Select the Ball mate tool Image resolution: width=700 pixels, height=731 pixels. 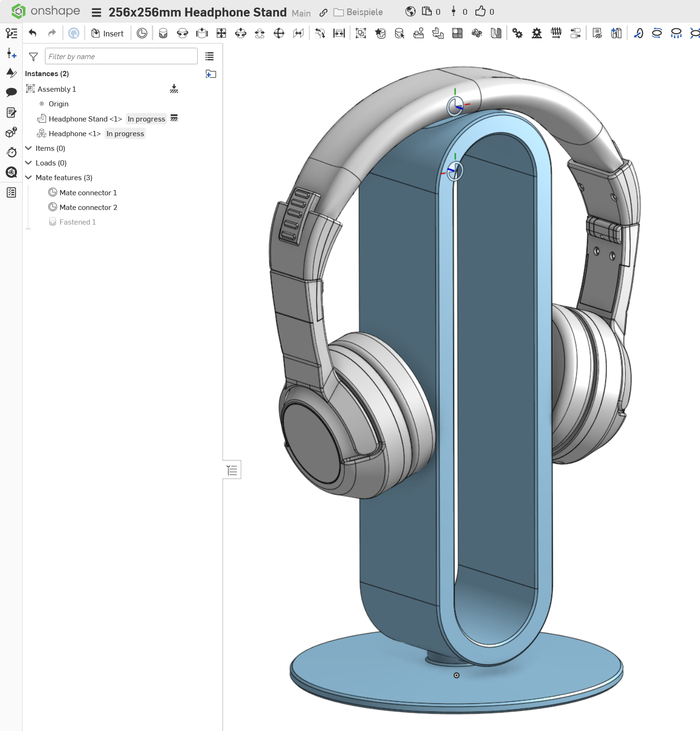point(279,33)
